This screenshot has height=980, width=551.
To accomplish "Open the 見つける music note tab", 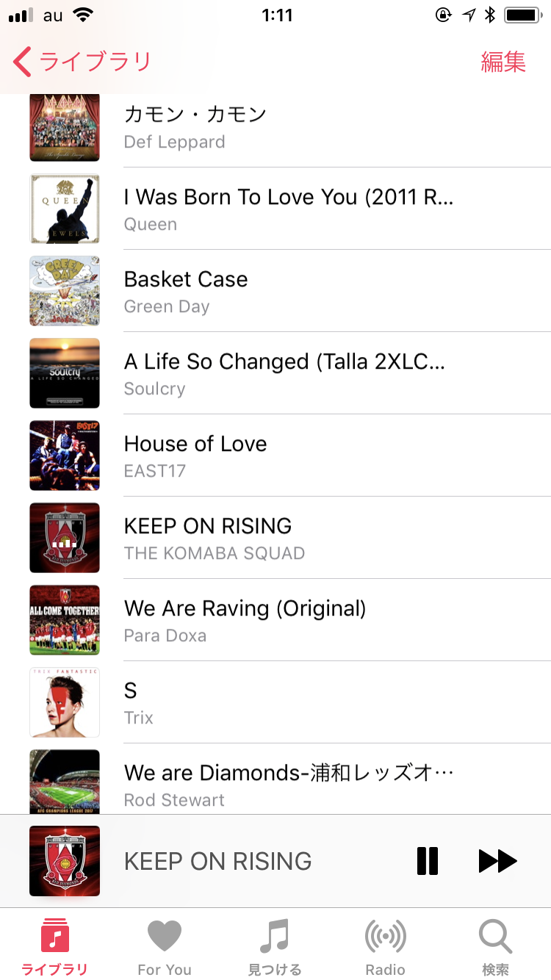I will tap(275, 946).
